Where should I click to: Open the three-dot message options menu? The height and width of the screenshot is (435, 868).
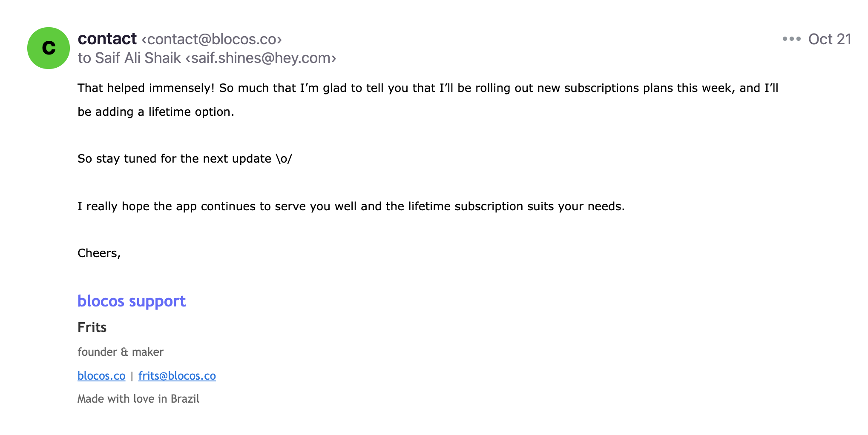(791, 39)
